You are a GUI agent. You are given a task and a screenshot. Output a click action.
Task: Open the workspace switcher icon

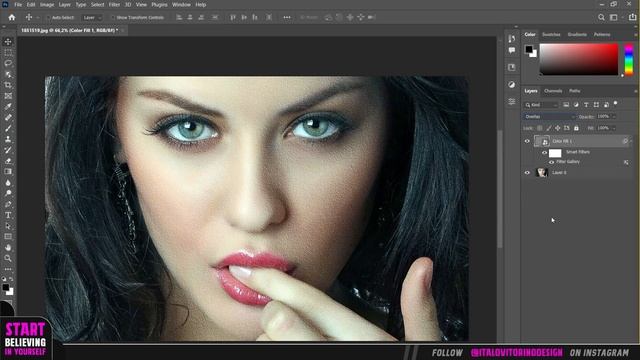(x=613, y=17)
